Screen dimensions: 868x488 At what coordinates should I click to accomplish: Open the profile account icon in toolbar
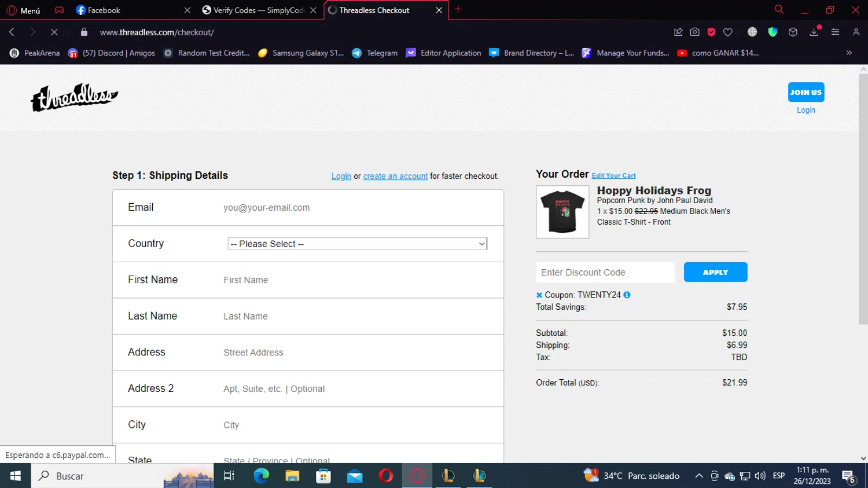(856, 32)
